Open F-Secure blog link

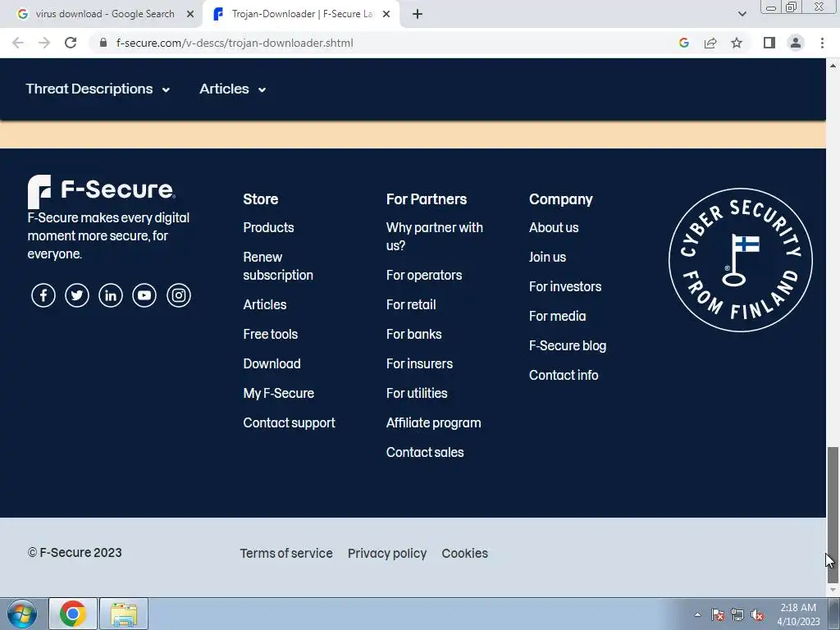click(568, 346)
